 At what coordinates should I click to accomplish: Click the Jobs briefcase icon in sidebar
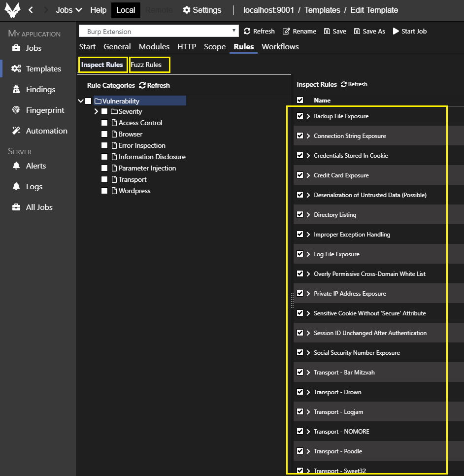pos(16,48)
